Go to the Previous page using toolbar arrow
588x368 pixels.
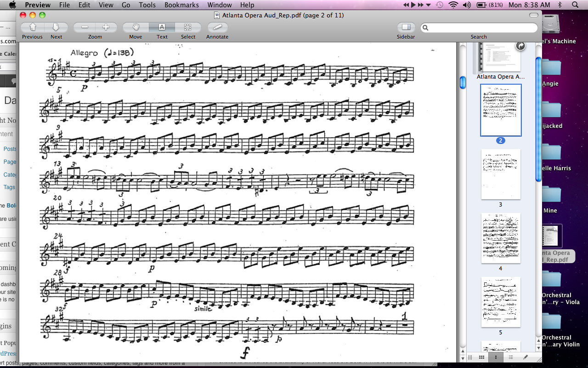click(x=33, y=27)
